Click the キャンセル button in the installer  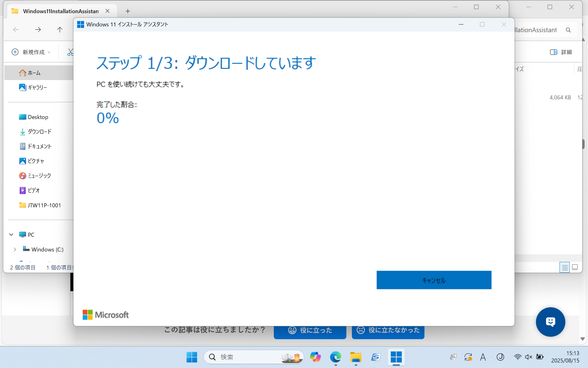coord(434,280)
